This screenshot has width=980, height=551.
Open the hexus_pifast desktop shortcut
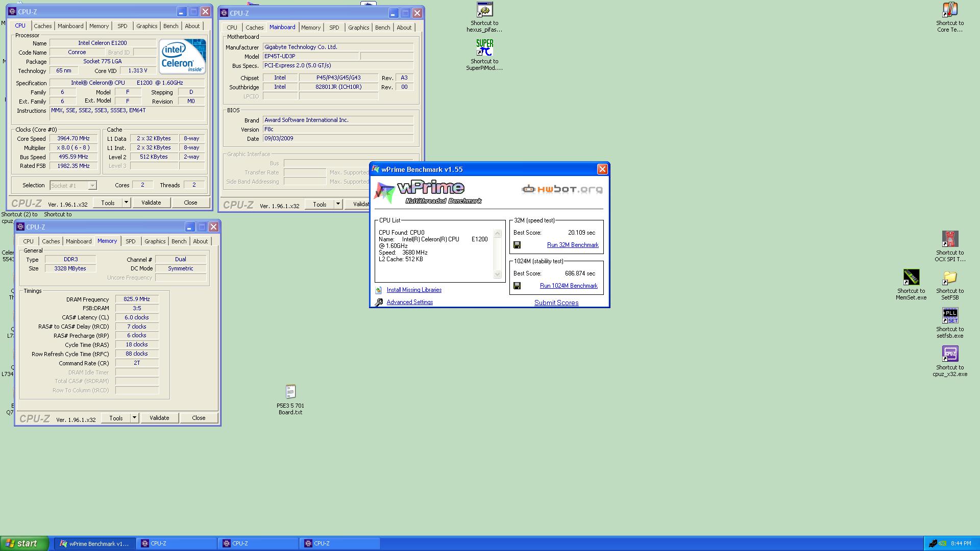tap(484, 17)
